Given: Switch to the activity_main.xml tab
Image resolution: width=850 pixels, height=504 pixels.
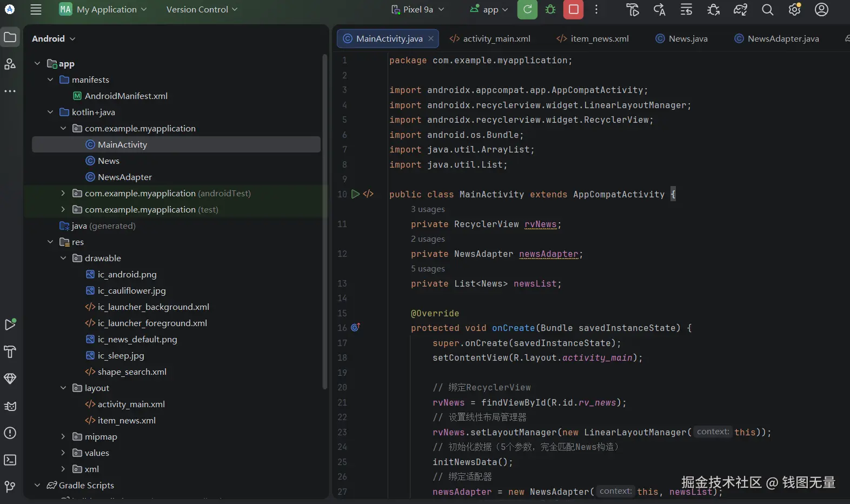Looking at the screenshot, I should click(x=490, y=39).
